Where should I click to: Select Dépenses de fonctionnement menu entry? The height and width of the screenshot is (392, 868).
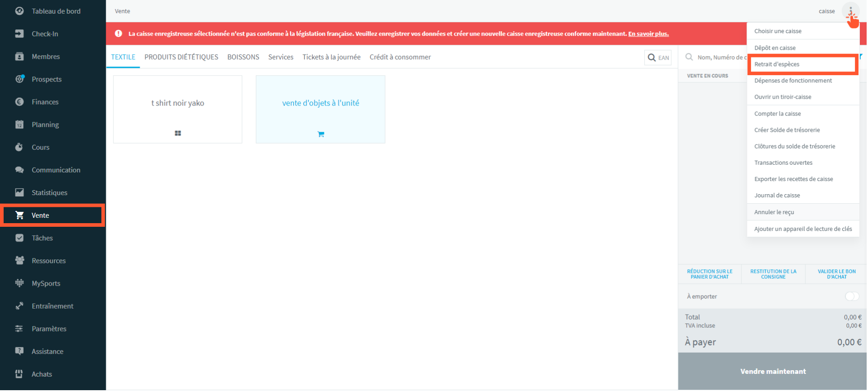[803, 81]
